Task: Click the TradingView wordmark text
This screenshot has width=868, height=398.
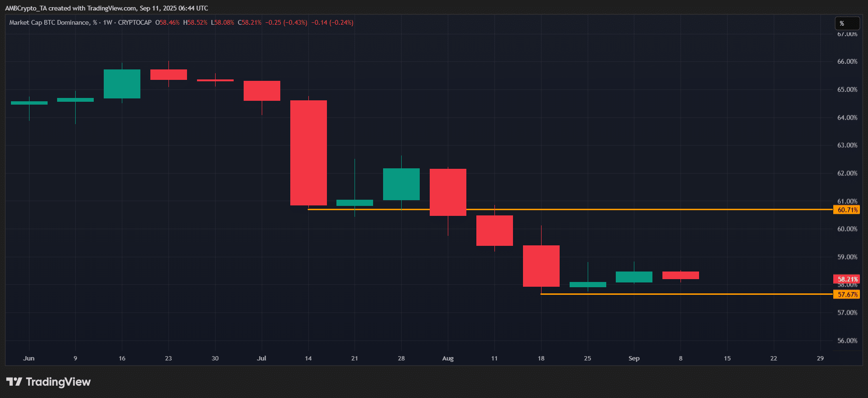Action: coord(58,382)
